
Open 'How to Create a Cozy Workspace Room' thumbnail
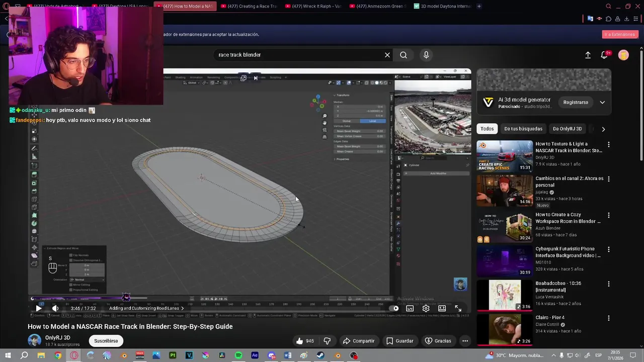click(505, 226)
